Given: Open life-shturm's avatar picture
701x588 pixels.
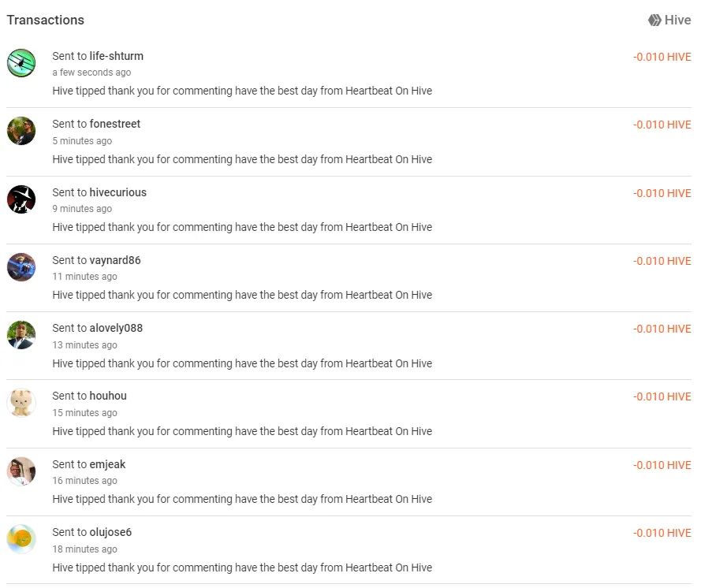Looking at the screenshot, I should coord(21,63).
